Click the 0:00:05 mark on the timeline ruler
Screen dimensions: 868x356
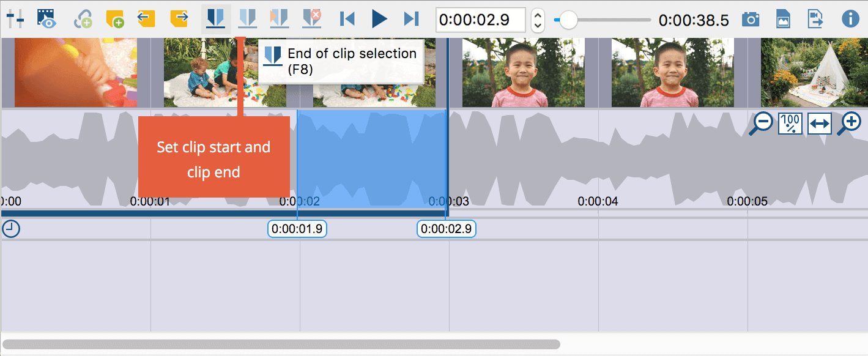click(747, 201)
